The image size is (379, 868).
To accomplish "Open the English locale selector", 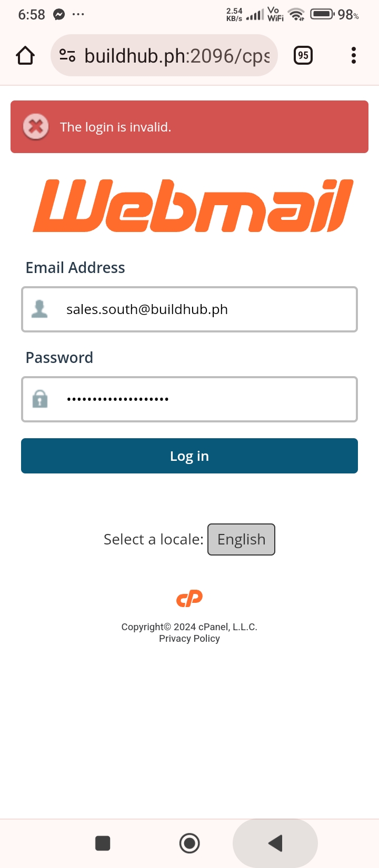I will click(x=241, y=539).
